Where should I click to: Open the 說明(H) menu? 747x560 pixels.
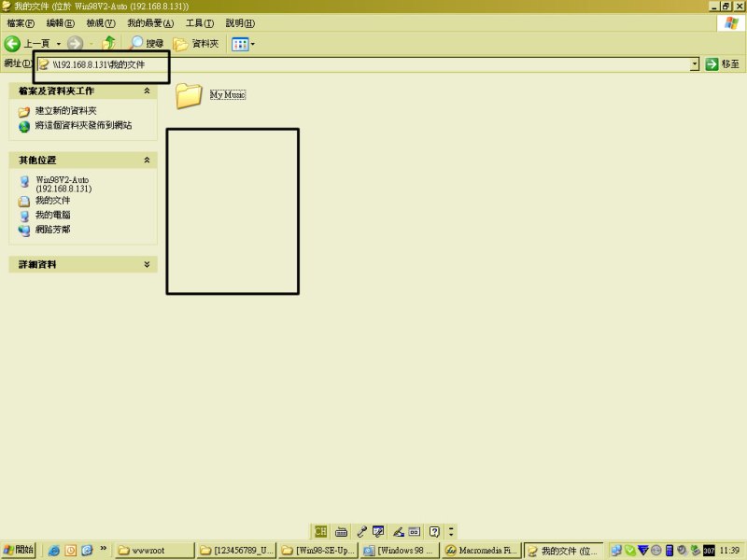pyautogui.click(x=240, y=22)
